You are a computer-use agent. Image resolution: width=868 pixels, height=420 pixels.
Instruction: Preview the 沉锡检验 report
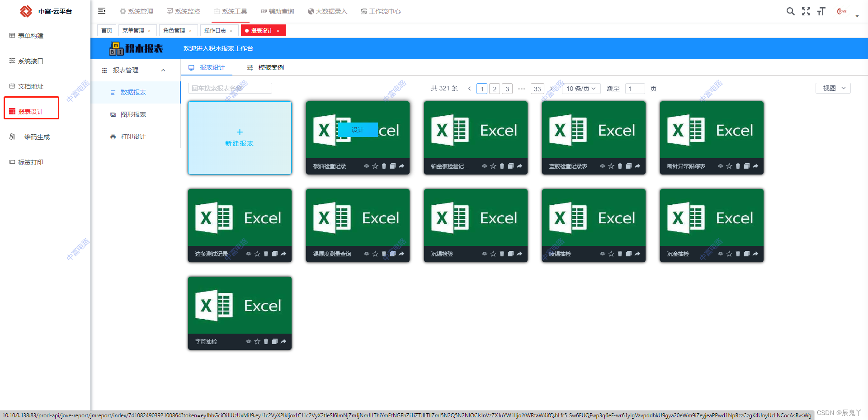click(484, 254)
